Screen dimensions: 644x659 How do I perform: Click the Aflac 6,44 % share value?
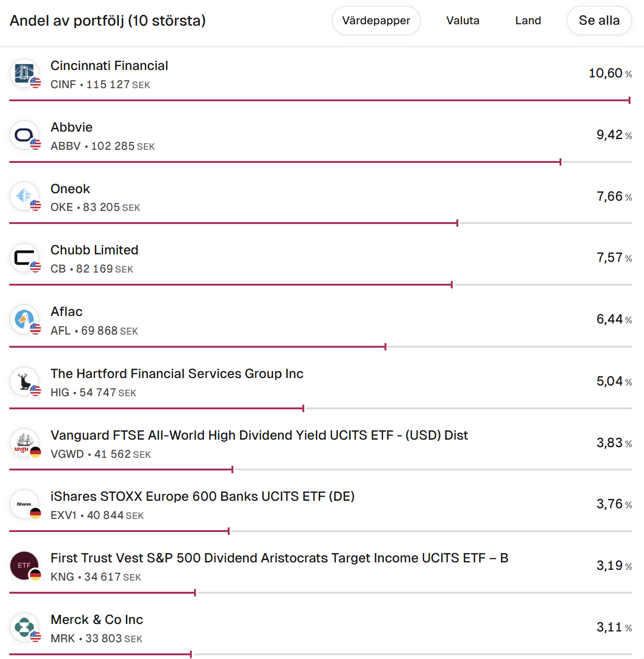pyautogui.click(x=614, y=319)
